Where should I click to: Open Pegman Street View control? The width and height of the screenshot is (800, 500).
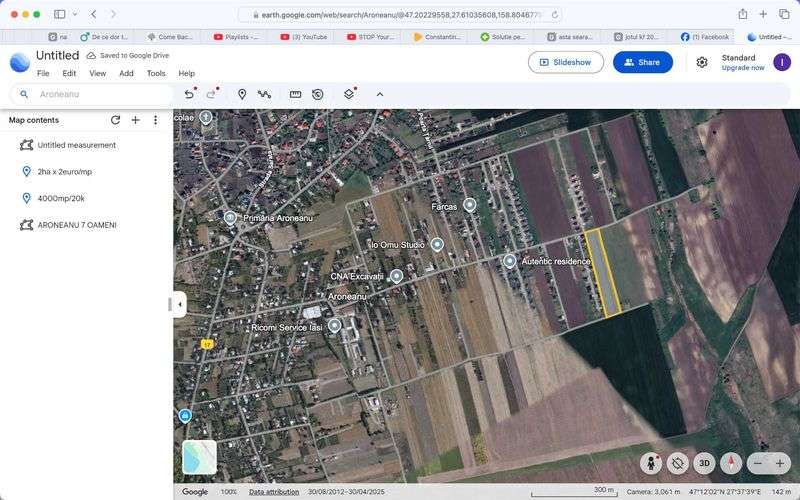coord(651,463)
